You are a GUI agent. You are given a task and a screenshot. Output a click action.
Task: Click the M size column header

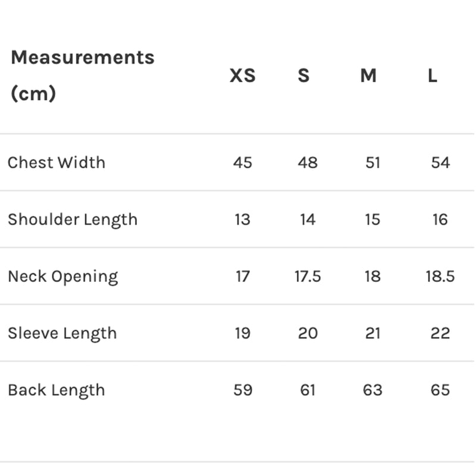[x=369, y=76]
